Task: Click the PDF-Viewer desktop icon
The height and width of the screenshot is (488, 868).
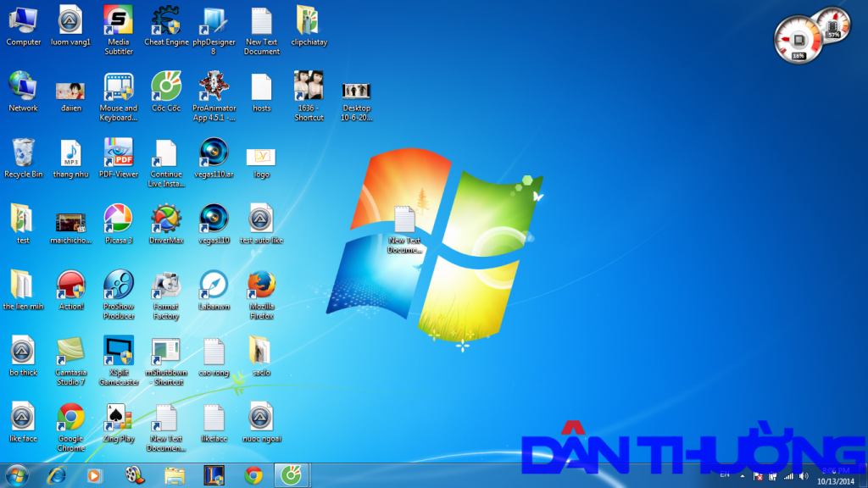Action: coord(118,153)
